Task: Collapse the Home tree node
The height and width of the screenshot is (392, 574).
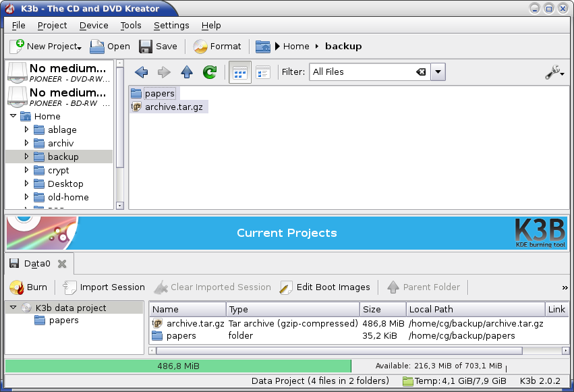Action: tap(13, 116)
